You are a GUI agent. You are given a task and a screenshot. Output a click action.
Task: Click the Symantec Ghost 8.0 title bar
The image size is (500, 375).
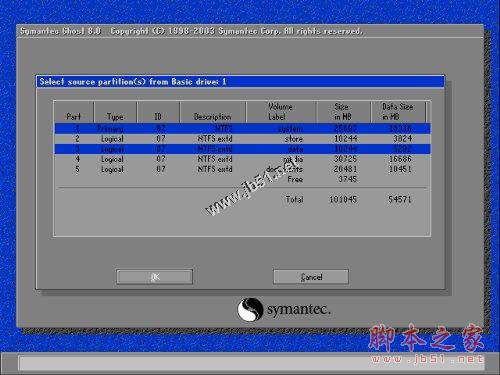250,31
